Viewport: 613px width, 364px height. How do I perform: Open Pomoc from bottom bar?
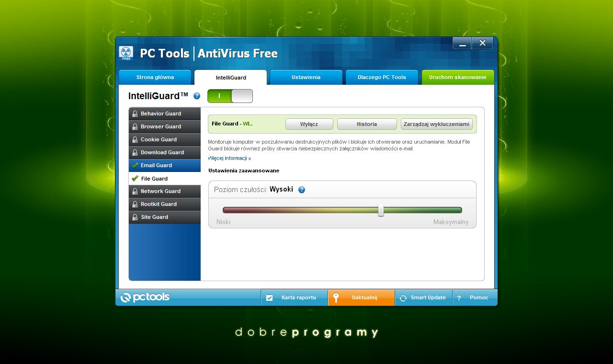(x=475, y=298)
